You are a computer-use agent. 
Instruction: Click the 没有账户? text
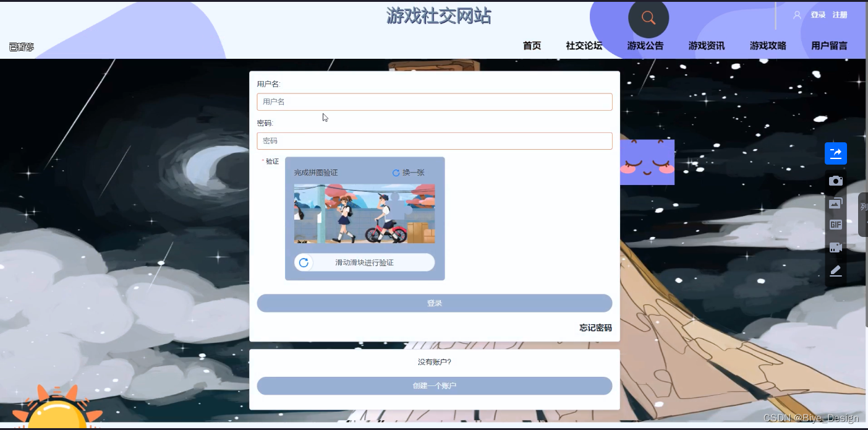click(x=435, y=362)
